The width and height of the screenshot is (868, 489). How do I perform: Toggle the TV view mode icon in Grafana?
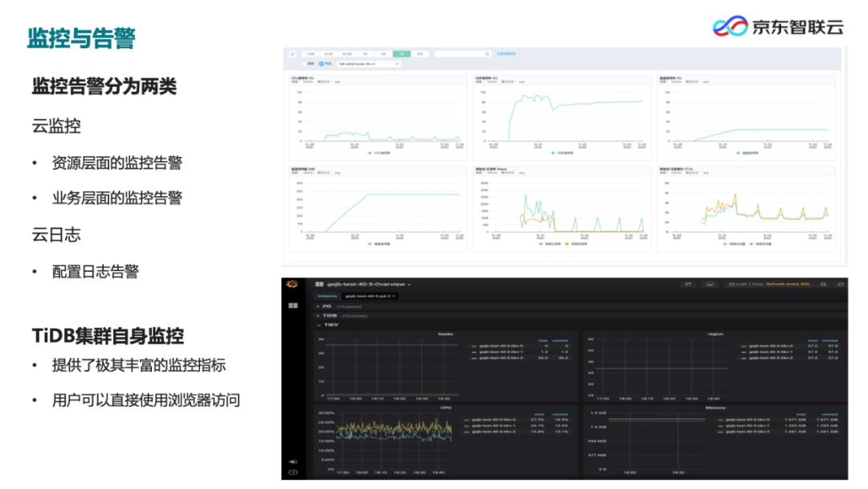coord(710,284)
